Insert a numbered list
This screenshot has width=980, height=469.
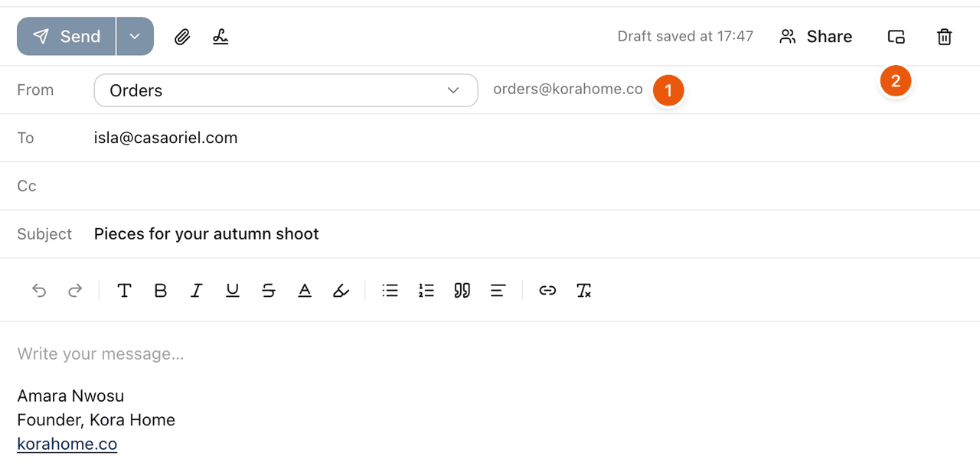[426, 291]
